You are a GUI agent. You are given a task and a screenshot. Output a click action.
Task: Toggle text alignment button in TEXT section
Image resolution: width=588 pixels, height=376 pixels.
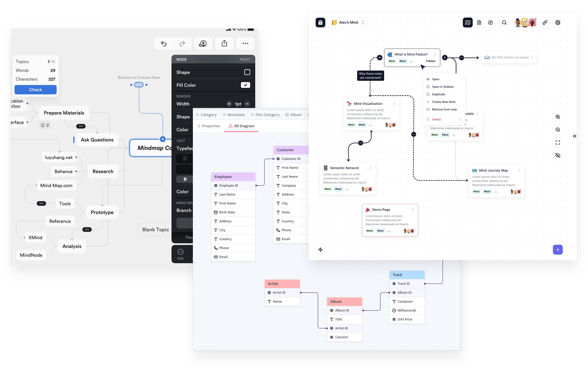(x=185, y=159)
